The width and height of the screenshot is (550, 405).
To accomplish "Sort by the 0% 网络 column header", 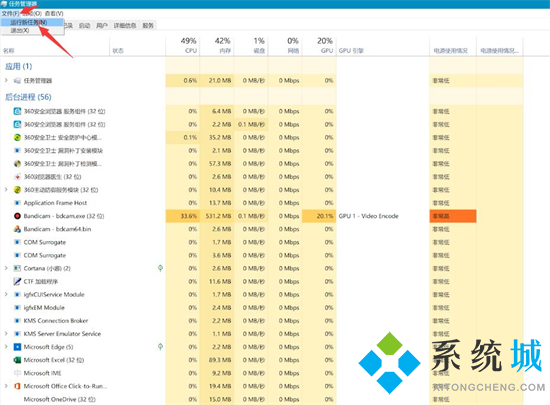I will (285, 46).
